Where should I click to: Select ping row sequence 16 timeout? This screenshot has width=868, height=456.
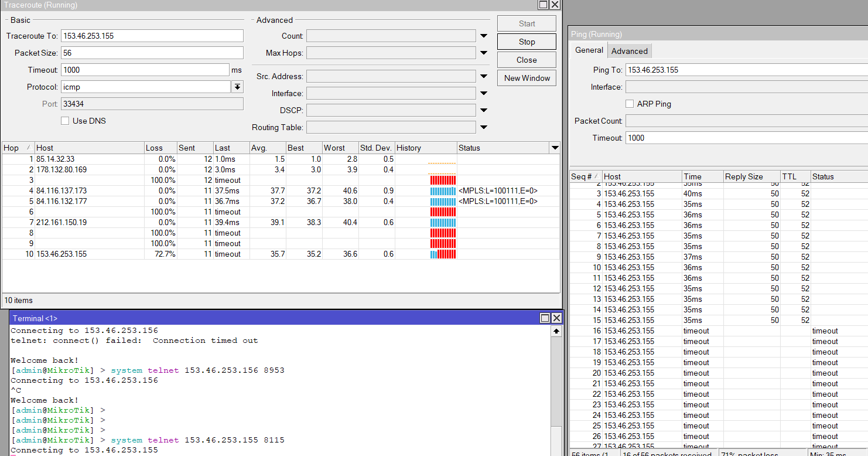tap(719, 331)
